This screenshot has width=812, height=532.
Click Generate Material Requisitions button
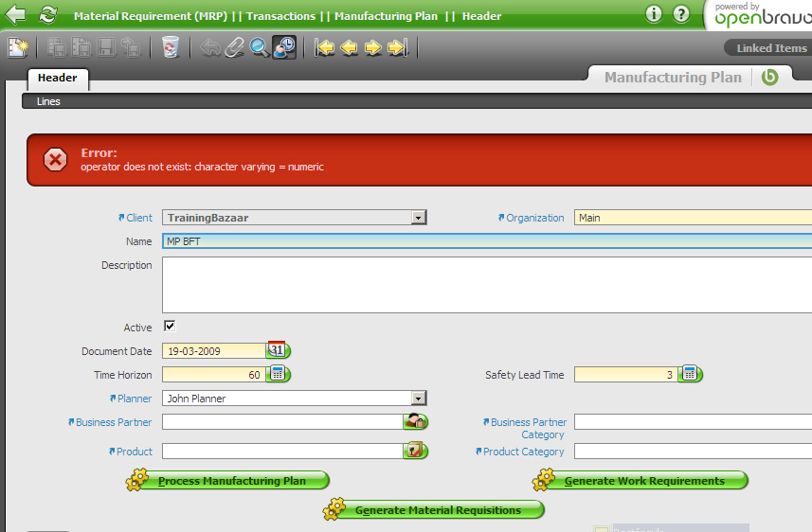437,510
